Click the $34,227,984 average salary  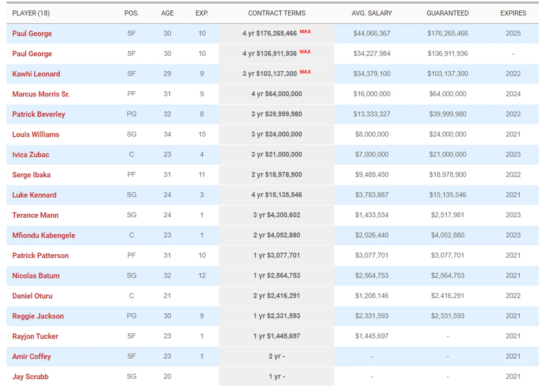372,54
